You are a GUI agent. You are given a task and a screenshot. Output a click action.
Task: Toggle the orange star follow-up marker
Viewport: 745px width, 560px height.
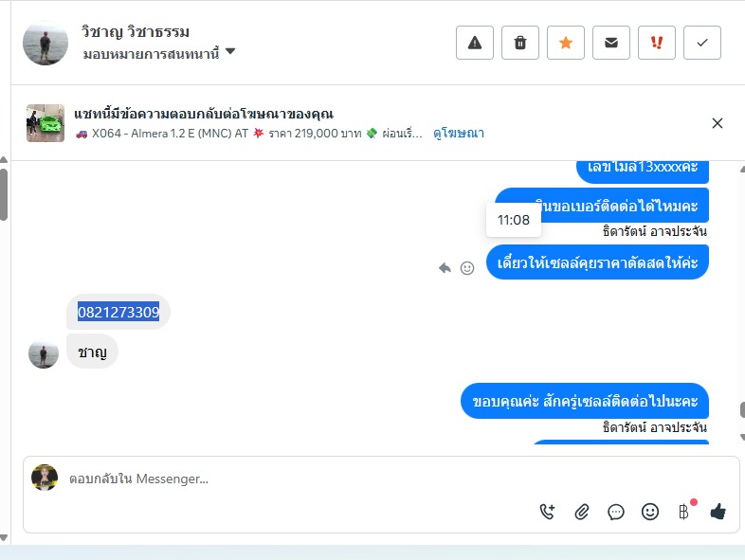566,43
